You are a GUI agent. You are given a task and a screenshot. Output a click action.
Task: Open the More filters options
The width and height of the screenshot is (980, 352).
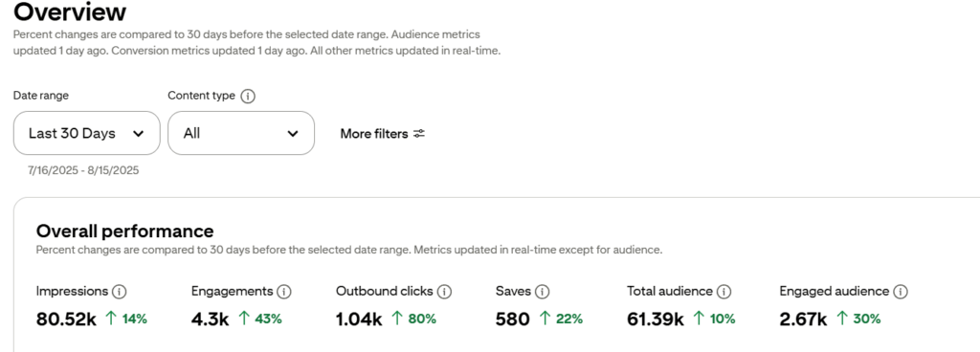click(x=383, y=134)
